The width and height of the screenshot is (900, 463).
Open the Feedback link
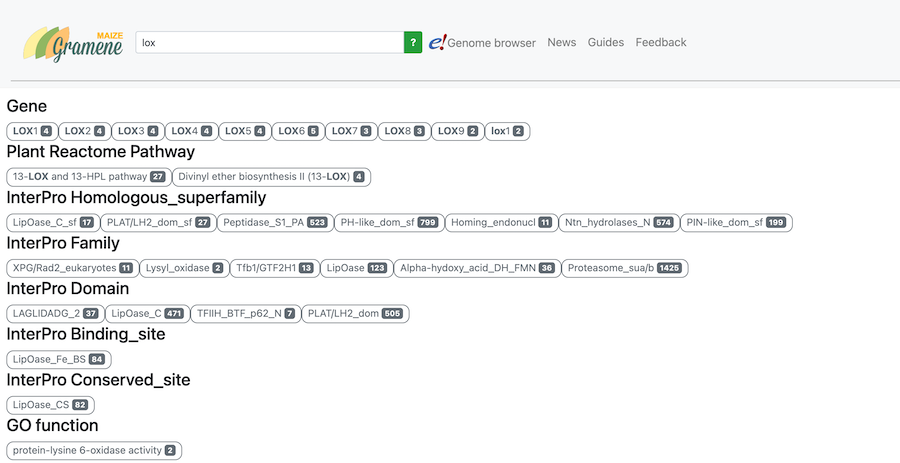661,43
